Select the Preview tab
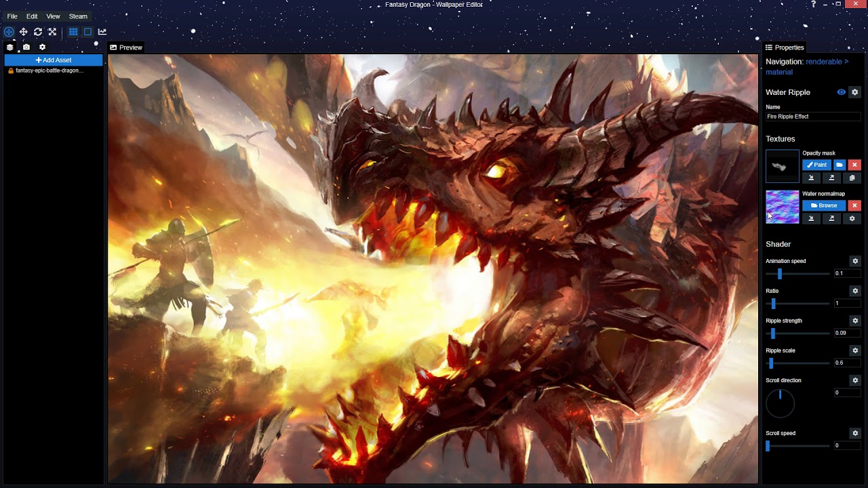 [x=126, y=47]
